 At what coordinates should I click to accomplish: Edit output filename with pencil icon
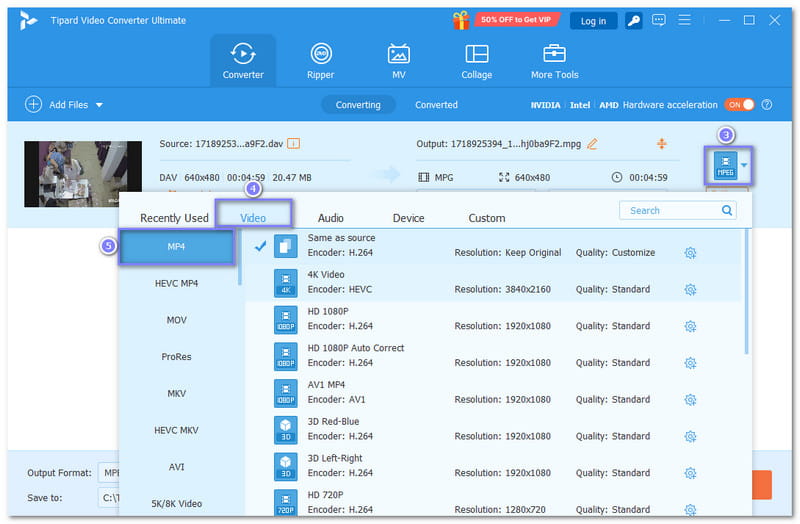592,144
